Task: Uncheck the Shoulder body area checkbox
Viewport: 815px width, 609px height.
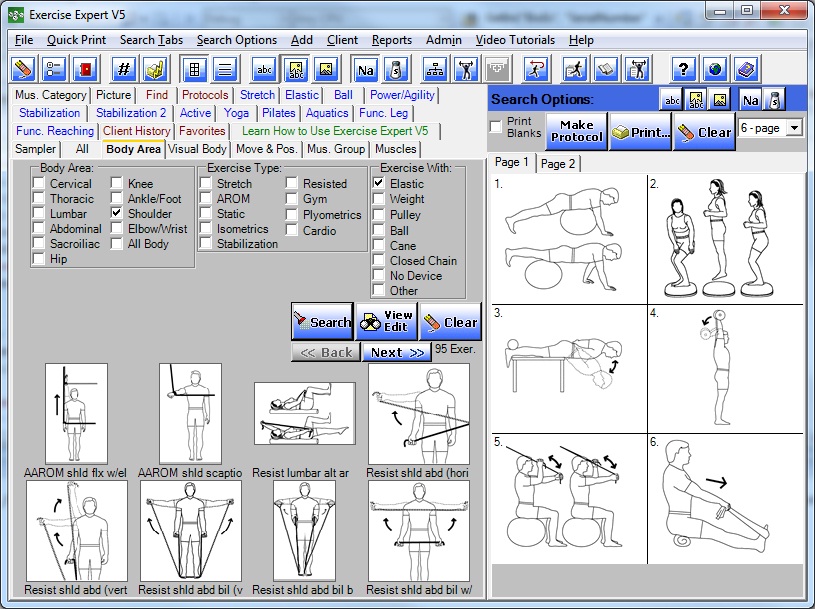Action: 117,214
